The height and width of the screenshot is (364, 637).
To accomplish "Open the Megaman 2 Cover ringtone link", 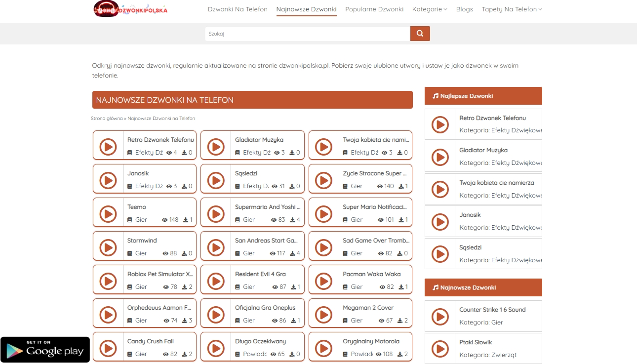I will pyautogui.click(x=368, y=308).
